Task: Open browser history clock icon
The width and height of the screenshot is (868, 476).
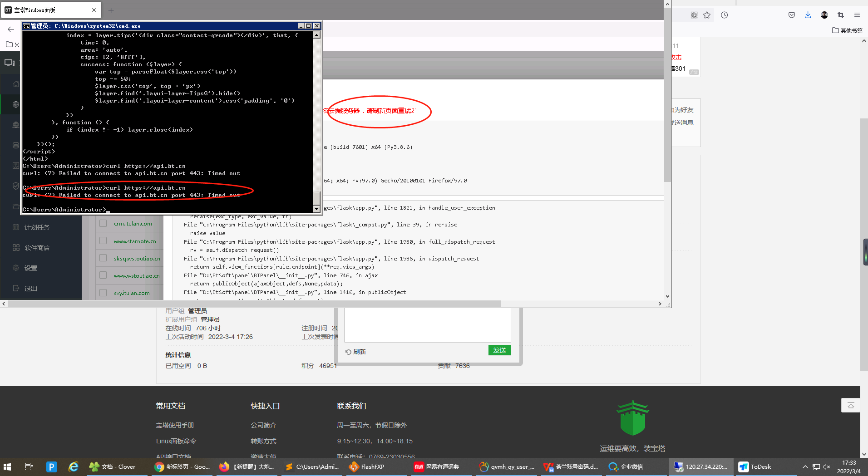Action: tap(725, 15)
